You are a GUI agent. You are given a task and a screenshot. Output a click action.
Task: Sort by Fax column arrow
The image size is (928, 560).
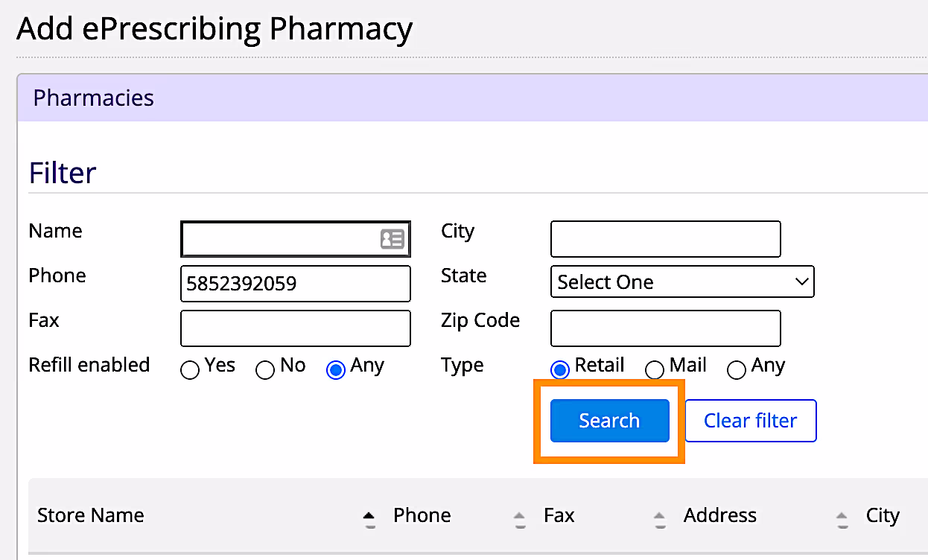tap(659, 519)
